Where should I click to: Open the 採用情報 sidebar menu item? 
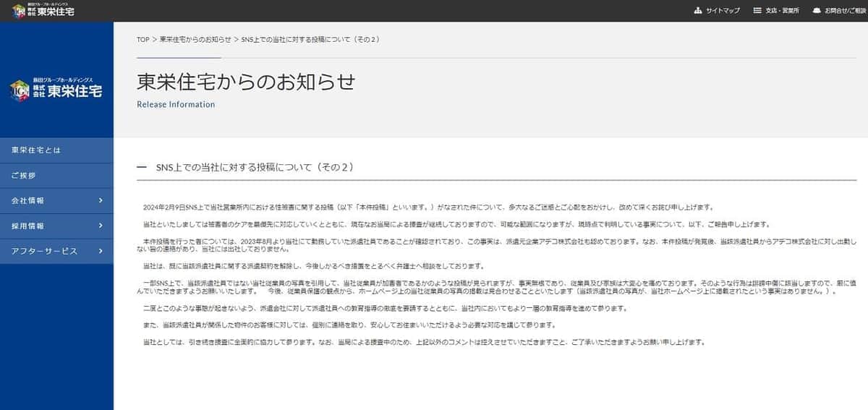click(x=27, y=226)
